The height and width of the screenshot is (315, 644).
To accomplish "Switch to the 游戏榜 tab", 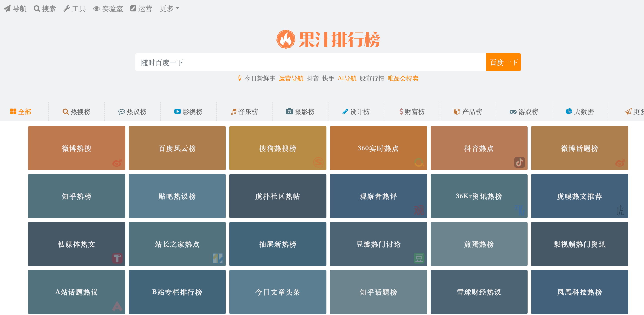I will coord(524,112).
